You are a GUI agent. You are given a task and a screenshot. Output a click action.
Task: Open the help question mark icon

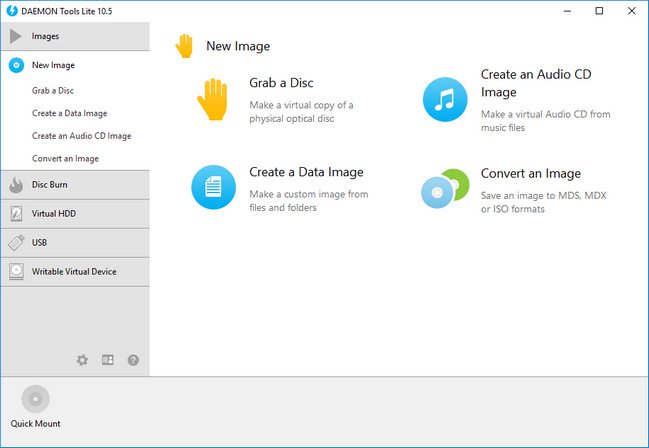coord(133,360)
